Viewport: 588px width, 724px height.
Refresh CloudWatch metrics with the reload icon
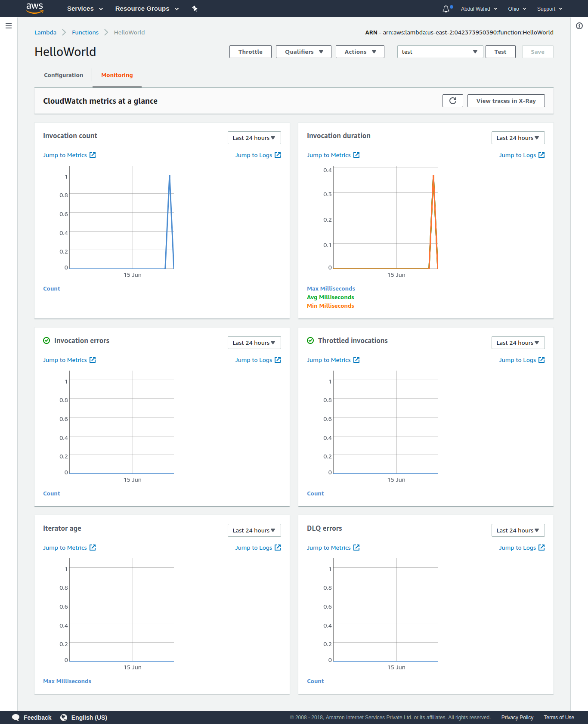point(453,101)
